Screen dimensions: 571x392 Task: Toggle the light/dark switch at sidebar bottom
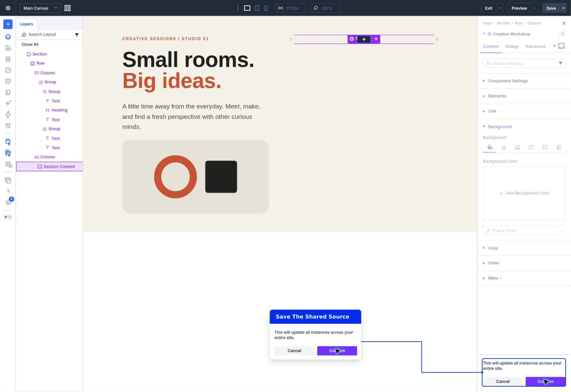pyautogui.click(x=8, y=217)
